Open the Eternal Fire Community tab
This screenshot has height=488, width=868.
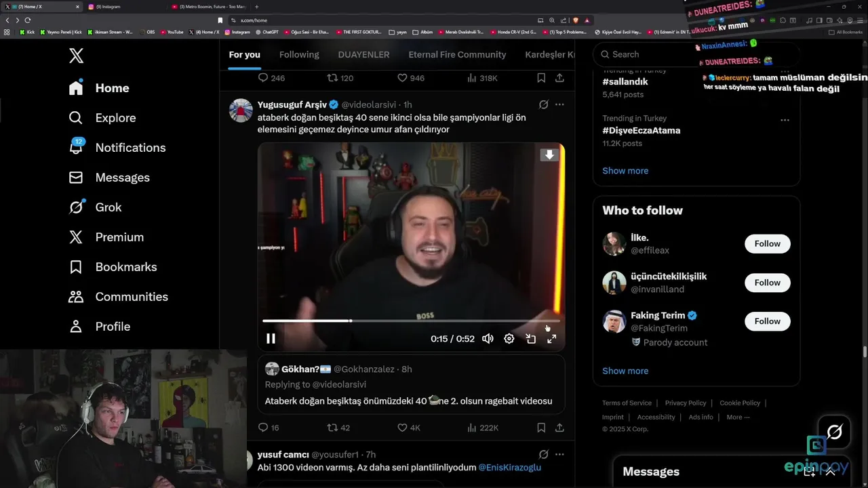pos(457,54)
